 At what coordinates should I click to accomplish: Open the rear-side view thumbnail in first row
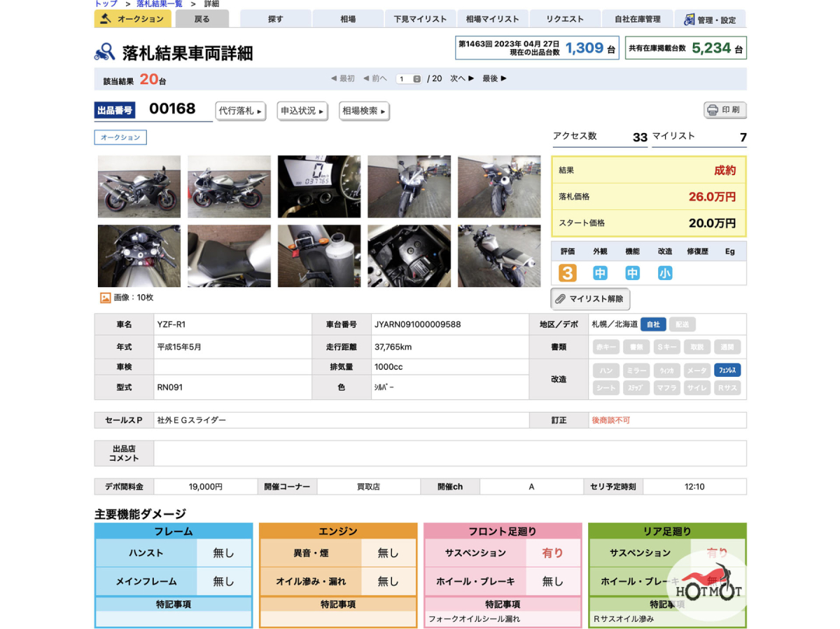click(499, 186)
